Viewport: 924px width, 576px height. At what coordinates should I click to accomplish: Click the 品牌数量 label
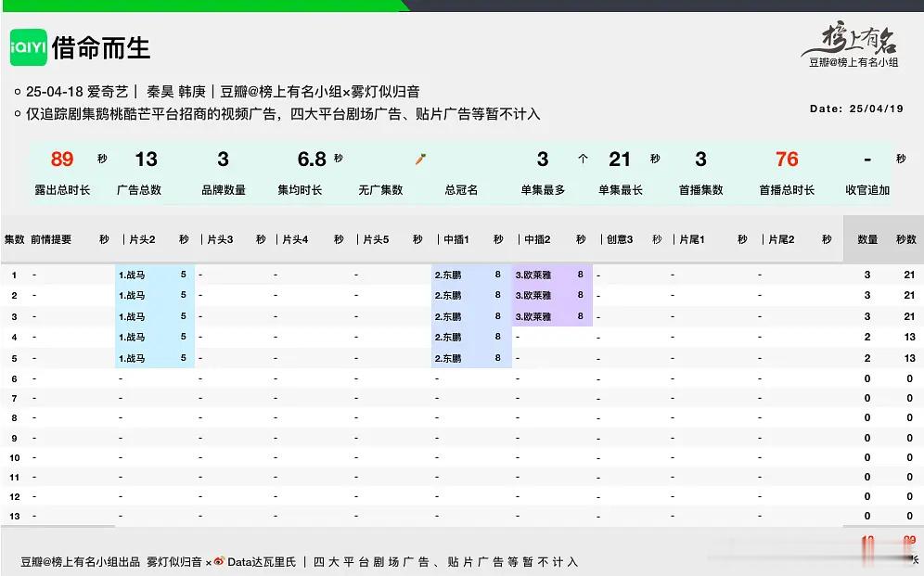pos(224,189)
